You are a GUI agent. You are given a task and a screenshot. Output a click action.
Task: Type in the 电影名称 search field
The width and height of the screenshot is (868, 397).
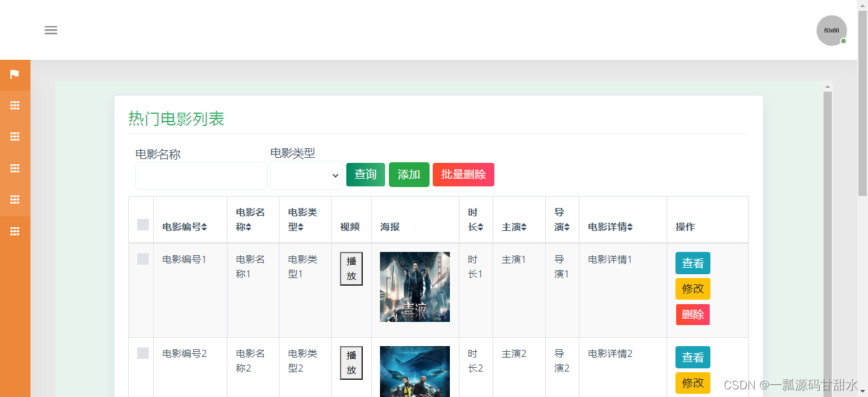201,176
